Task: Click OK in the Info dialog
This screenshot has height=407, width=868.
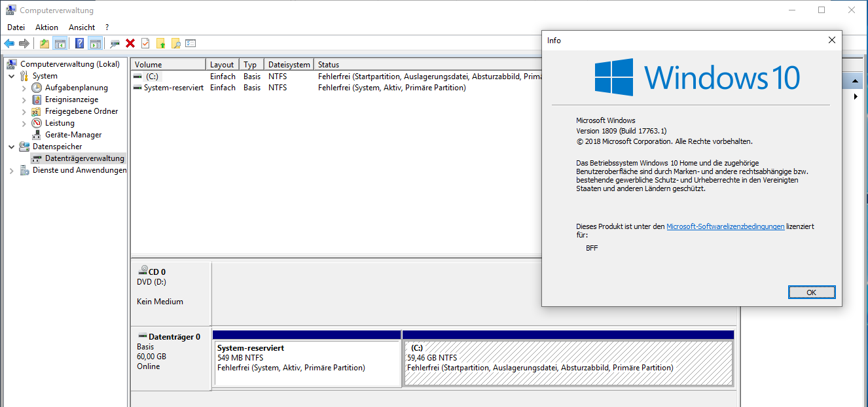Action: (811, 292)
